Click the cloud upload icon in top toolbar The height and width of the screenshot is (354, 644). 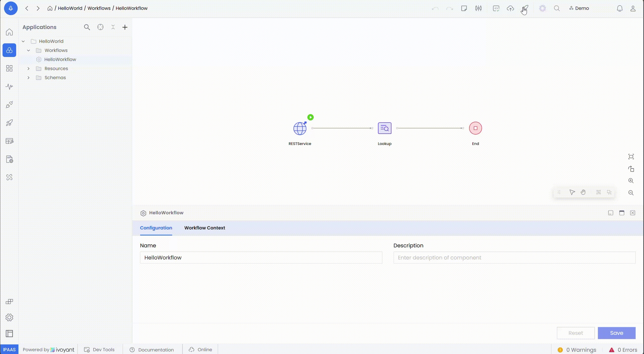coord(510,8)
